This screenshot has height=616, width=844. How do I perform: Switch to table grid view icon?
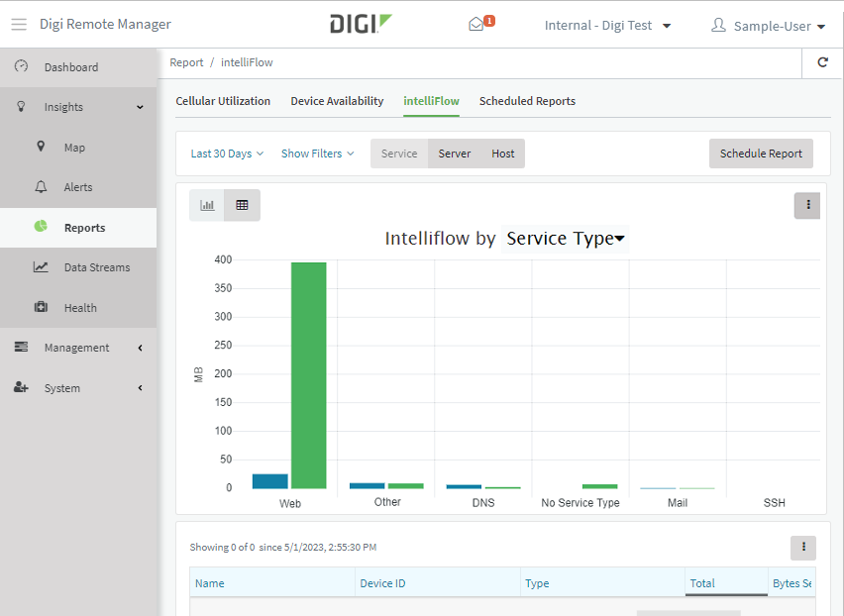(242, 205)
